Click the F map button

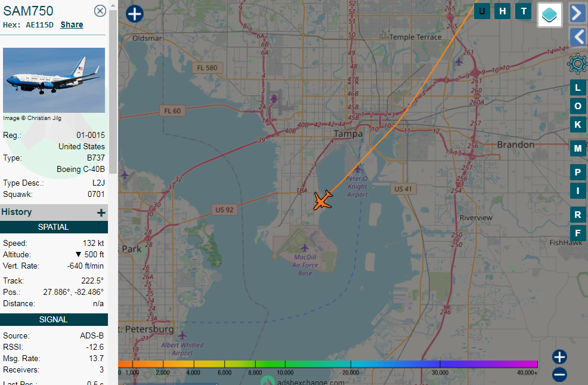click(578, 233)
